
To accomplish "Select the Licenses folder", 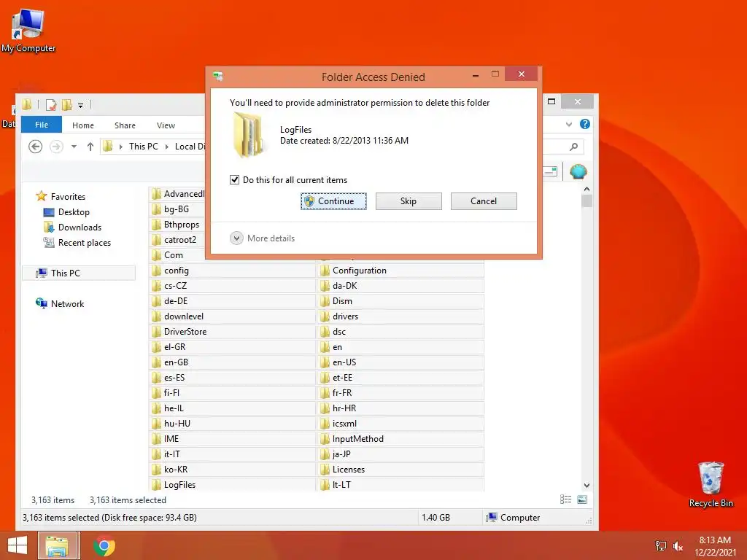I will [x=400, y=470].
